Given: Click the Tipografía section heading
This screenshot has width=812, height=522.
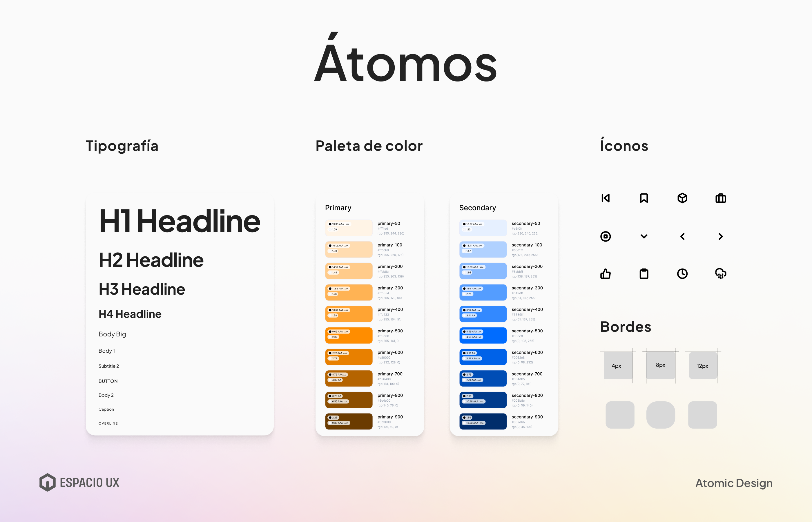Looking at the screenshot, I should point(122,146).
